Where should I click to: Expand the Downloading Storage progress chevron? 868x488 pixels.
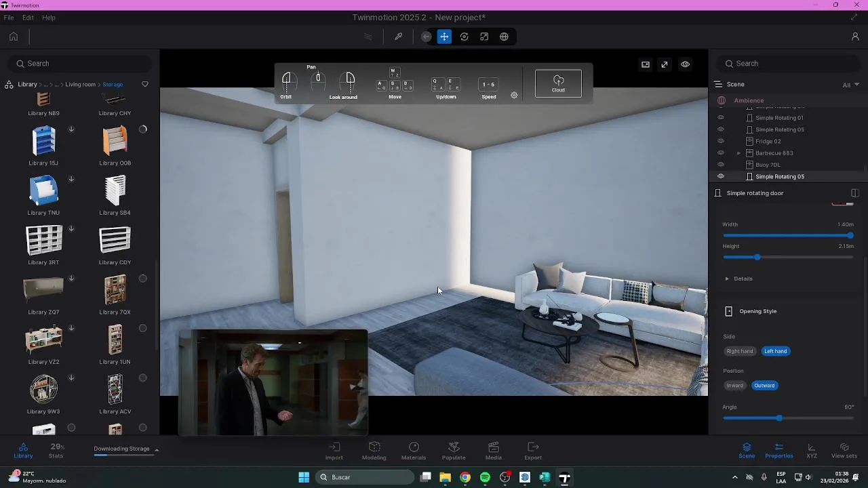pos(157,449)
